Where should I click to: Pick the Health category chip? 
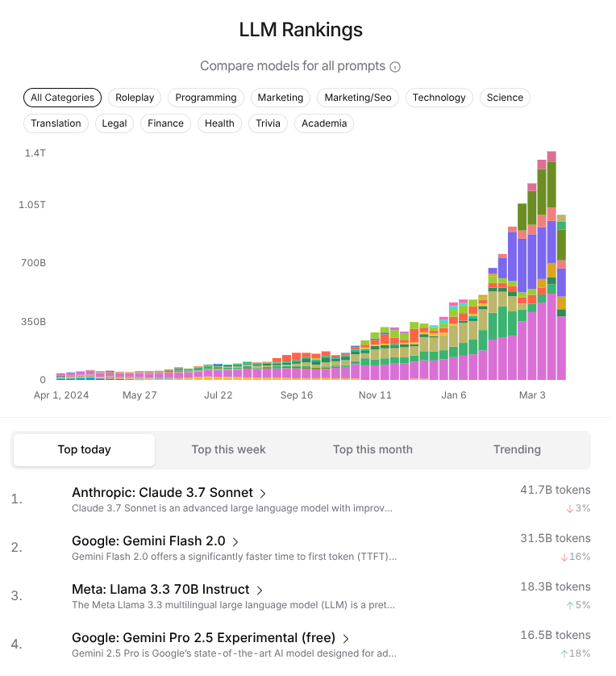pyautogui.click(x=219, y=123)
